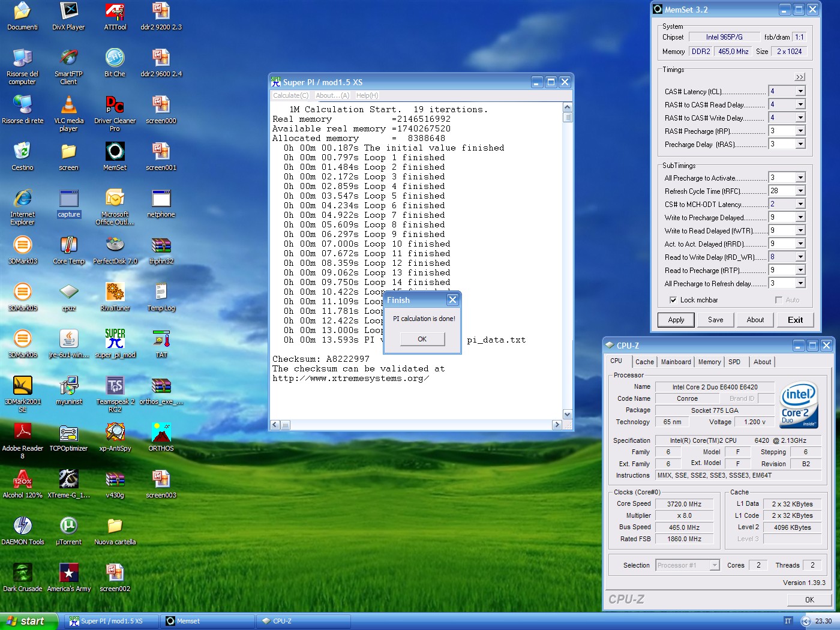The width and height of the screenshot is (840, 630).
Task: Open the Help(H) menu in Super PI
Action: [367, 95]
